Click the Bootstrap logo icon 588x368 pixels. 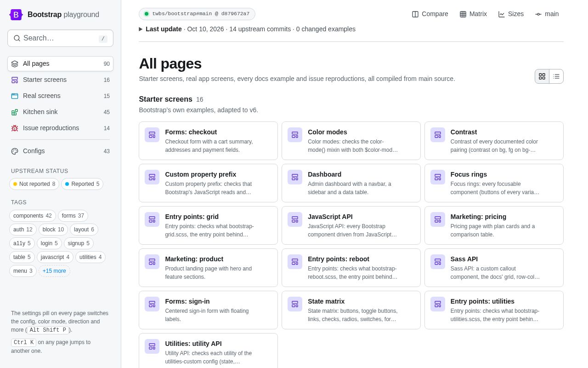(x=16, y=15)
